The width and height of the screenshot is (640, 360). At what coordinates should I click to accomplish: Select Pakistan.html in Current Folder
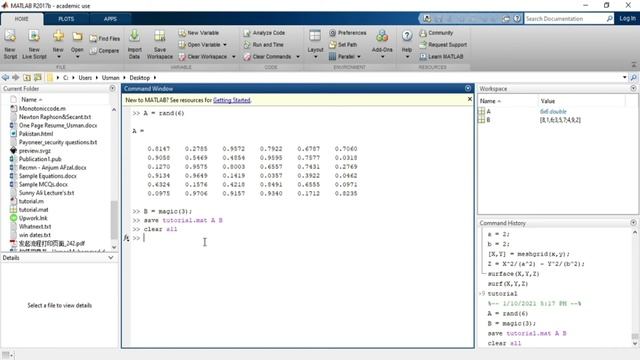(x=36, y=134)
